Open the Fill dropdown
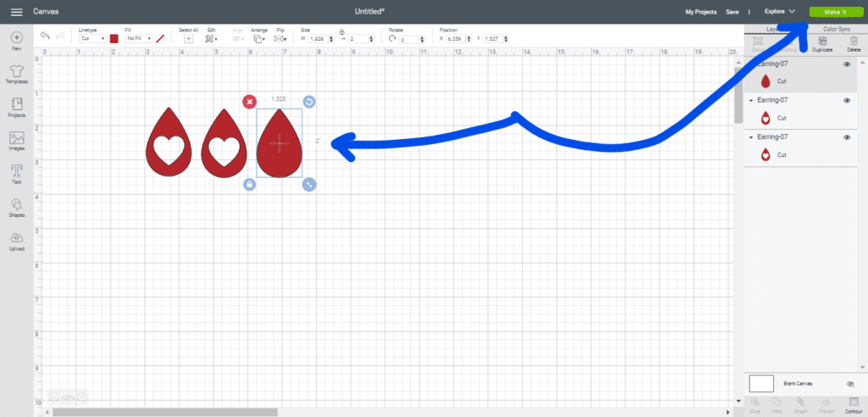This screenshot has width=868, height=417. tap(138, 39)
